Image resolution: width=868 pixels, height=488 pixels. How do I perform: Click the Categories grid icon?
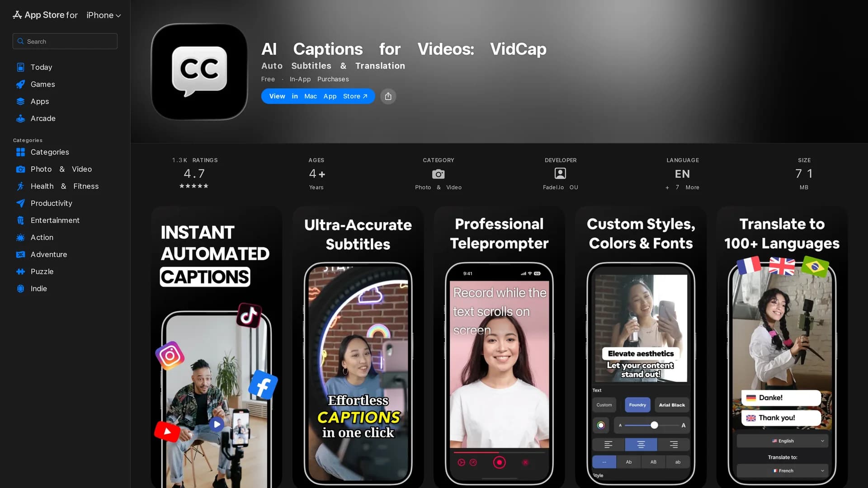pyautogui.click(x=20, y=152)
